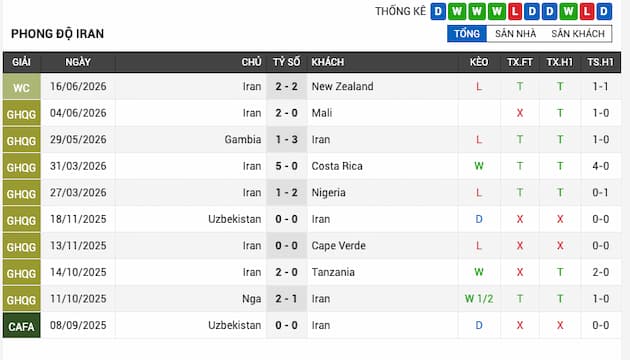Click the first blue D result badge
The height and width of the screenshot is (360, 630).
pos(438,12)
